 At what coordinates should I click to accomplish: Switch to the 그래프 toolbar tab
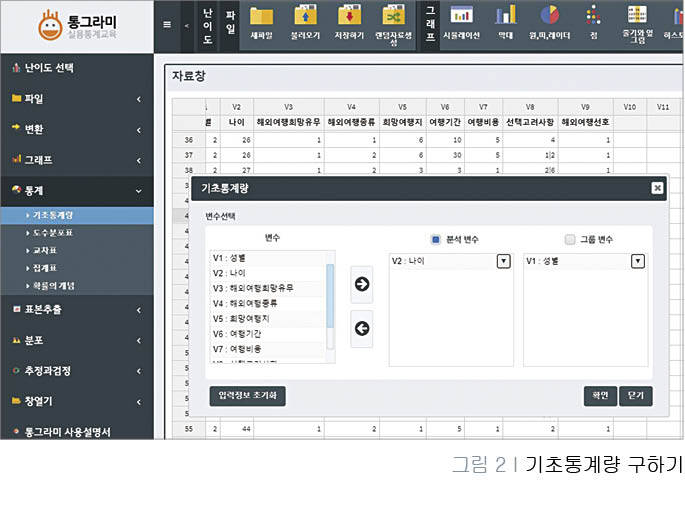(x=430, y=24)
